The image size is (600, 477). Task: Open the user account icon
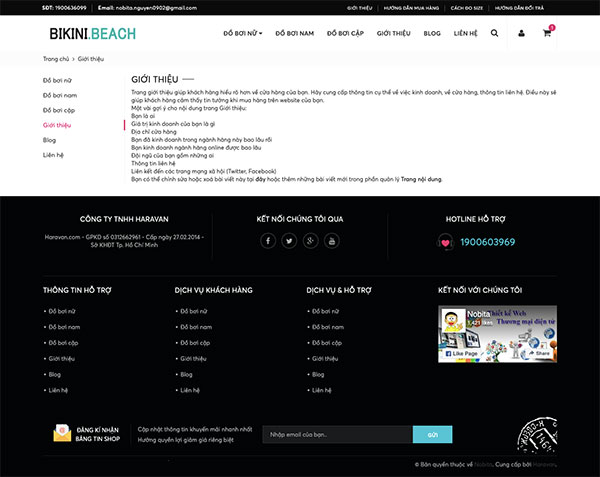tap(521, 33)
